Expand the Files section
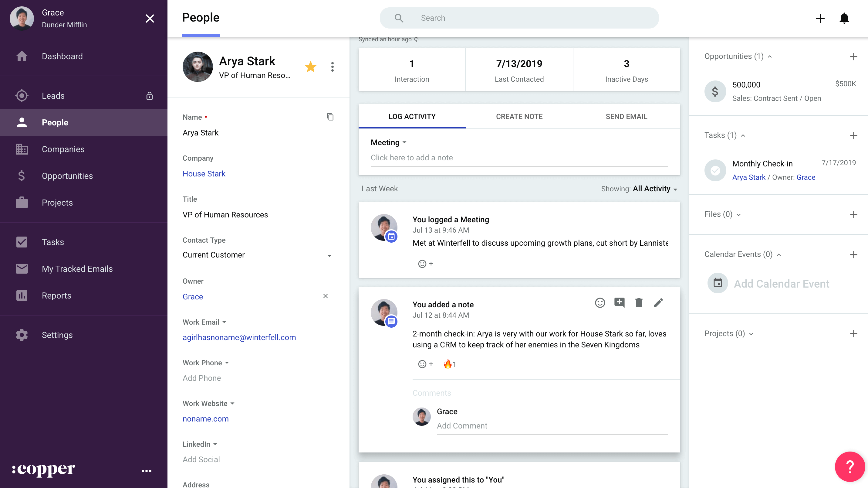Screen dimensions: 868x488 739,215
